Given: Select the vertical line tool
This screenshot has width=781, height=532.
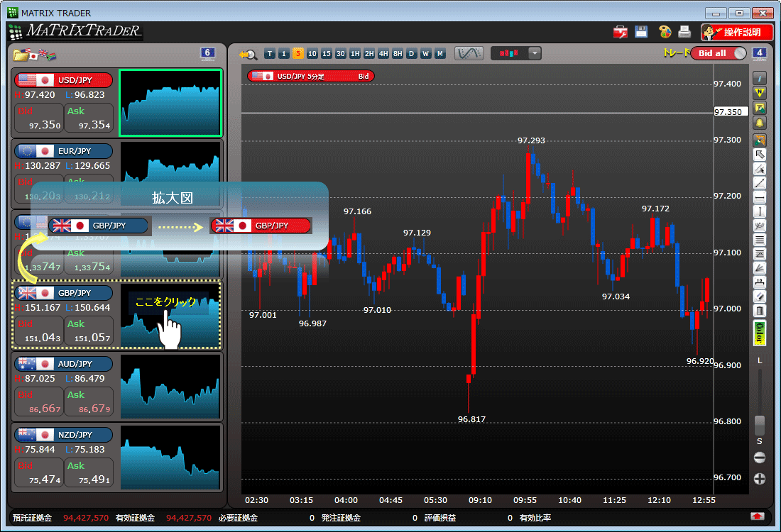Looking at the screenshot, I should tap(760, 211).
